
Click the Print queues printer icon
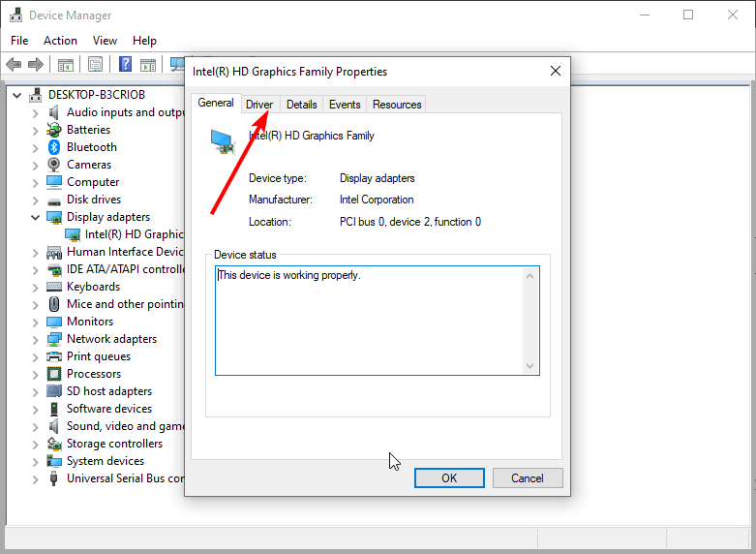(x=54, y=356)
